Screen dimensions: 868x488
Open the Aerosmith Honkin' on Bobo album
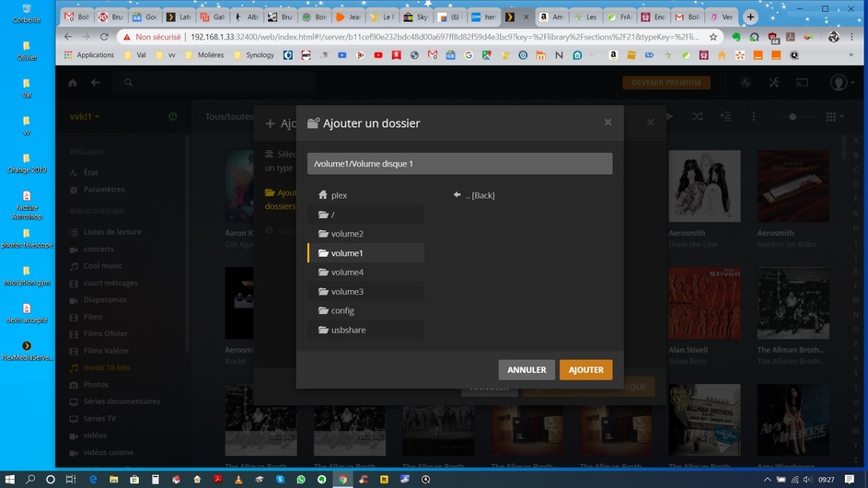pyautogui.click(x=793, y=186)
